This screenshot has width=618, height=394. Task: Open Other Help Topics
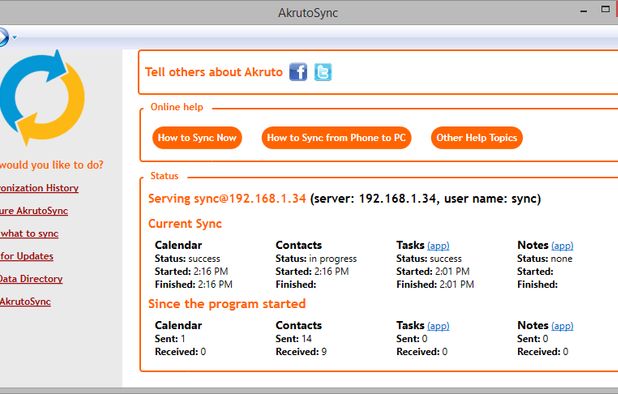477,138
